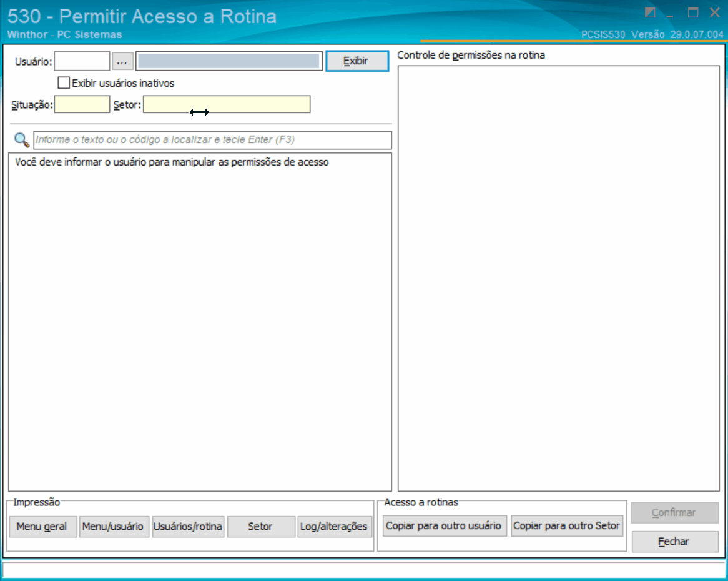Open the Log/alterações report
Image resolution: width=728 pixels, height=581 pixels.
click(335, 527)
